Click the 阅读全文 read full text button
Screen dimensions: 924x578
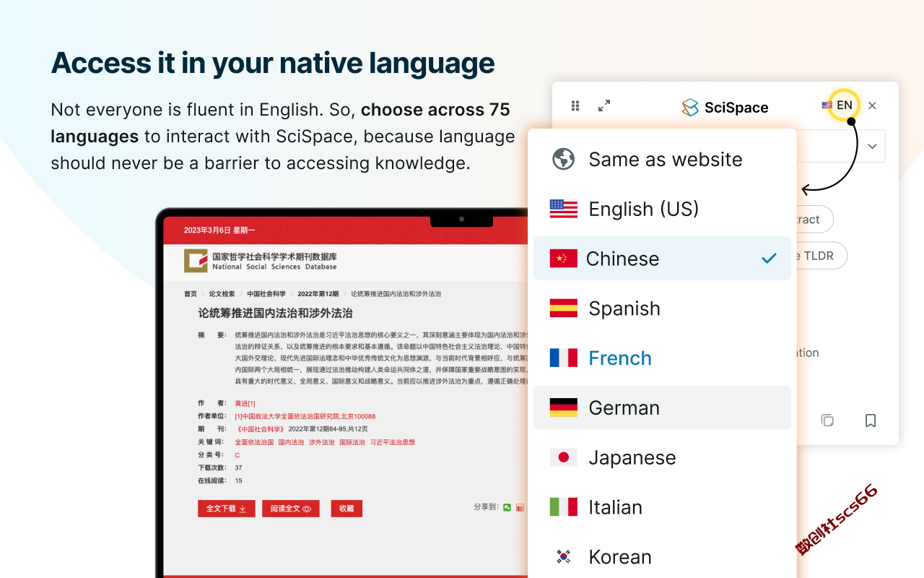click(x=290, y=509)
